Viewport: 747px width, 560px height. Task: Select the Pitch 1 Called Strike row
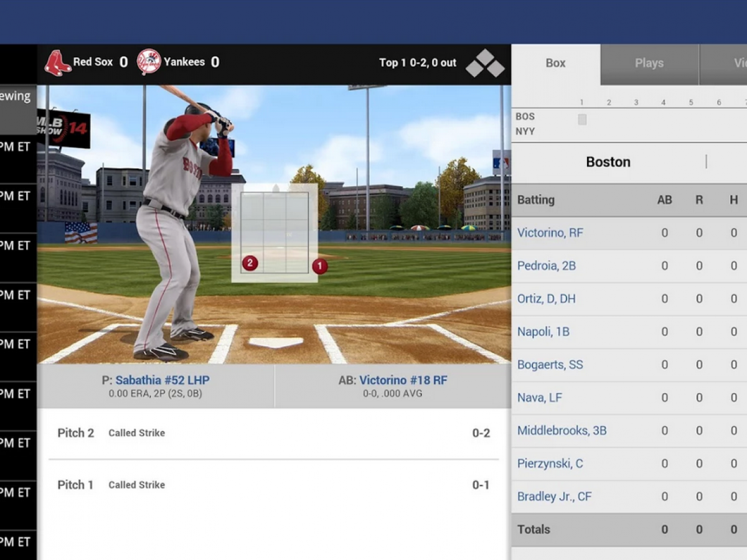(273, 485)
